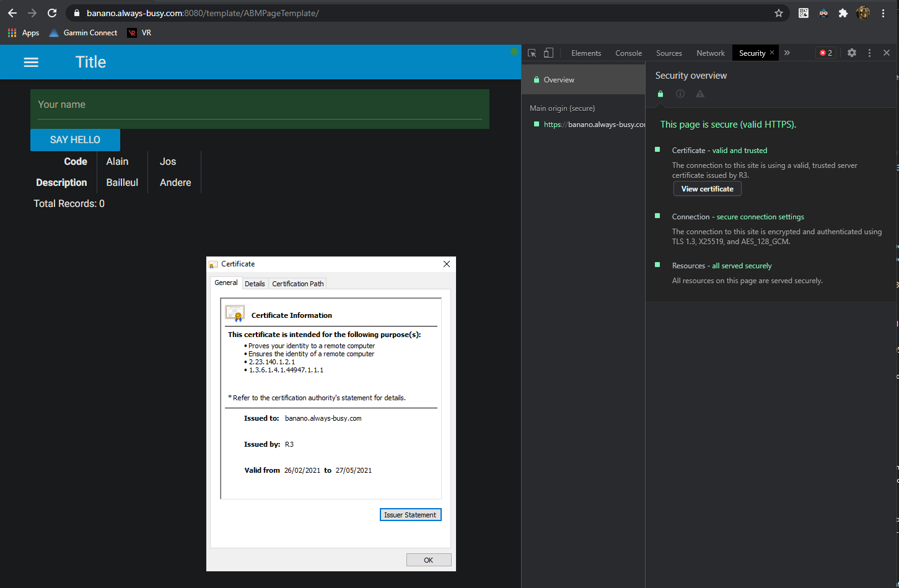This screenshot has width=899, height=588.
Task: Open the Extensions puzzle-piece menu
Action: 843,13
